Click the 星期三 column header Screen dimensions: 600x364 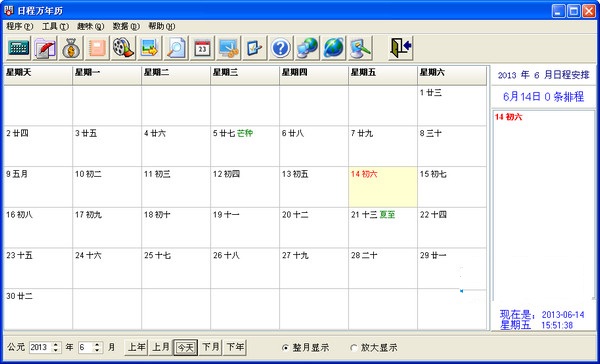click(x=245, y=75)
